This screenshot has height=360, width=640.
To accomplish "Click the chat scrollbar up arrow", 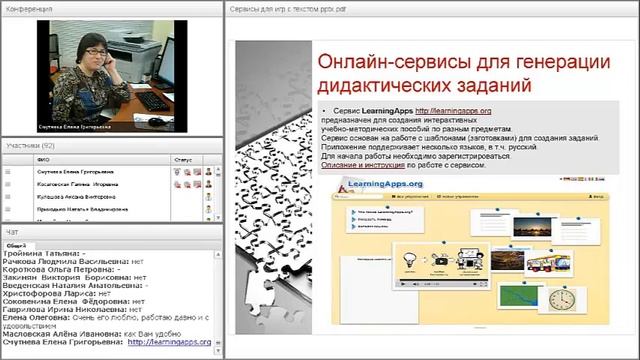I will (x=218, y=254).
